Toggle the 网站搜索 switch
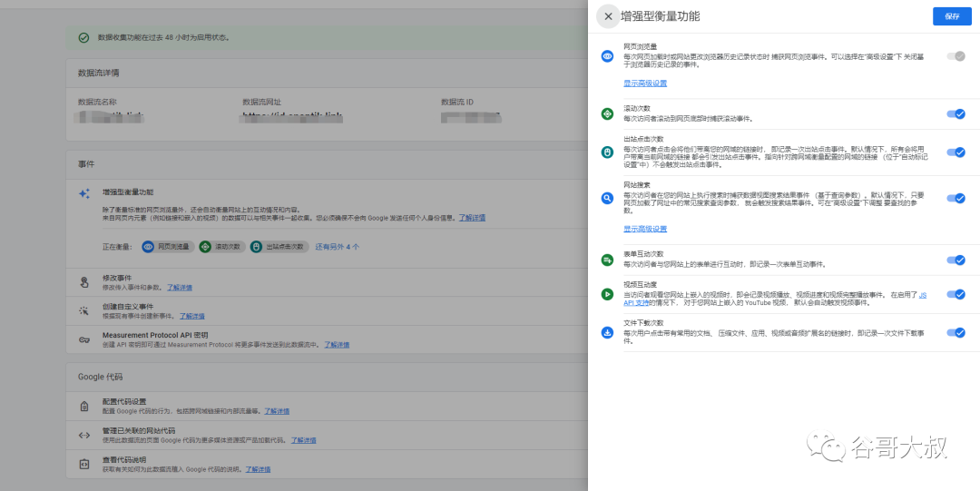The image size is (980, 491). pos(955,198)
